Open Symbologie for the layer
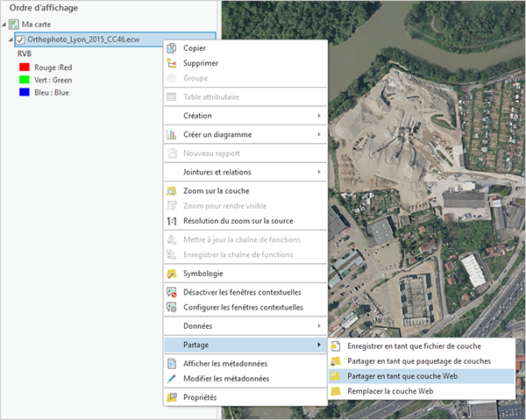The height and width of the screenshot is (420, 526). 245,274
